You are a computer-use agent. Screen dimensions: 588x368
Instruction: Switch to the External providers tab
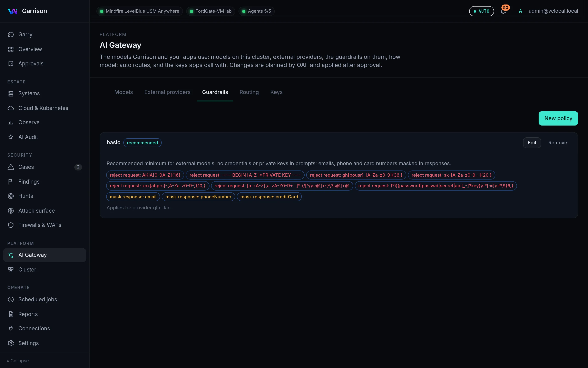pyautogui.click(x=167, y=92)
